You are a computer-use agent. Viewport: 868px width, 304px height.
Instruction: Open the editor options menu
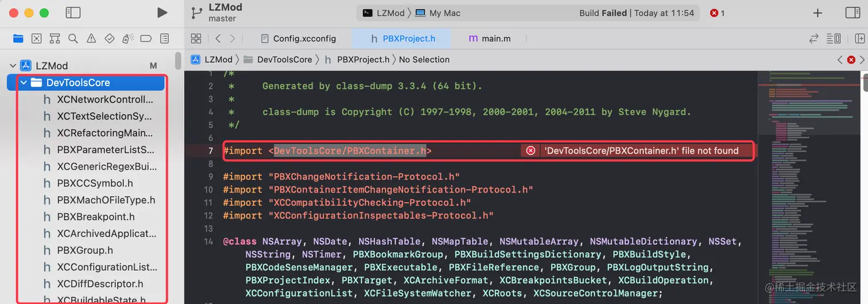coord(834,39)
